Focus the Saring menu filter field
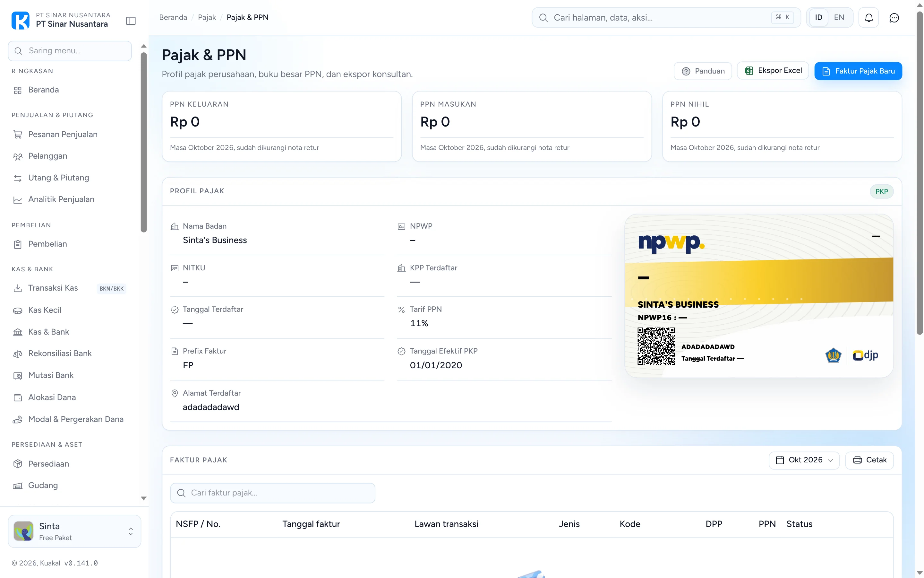Image resolution: width=924 pixels, height=578 pixels. (x=70, y=51)
